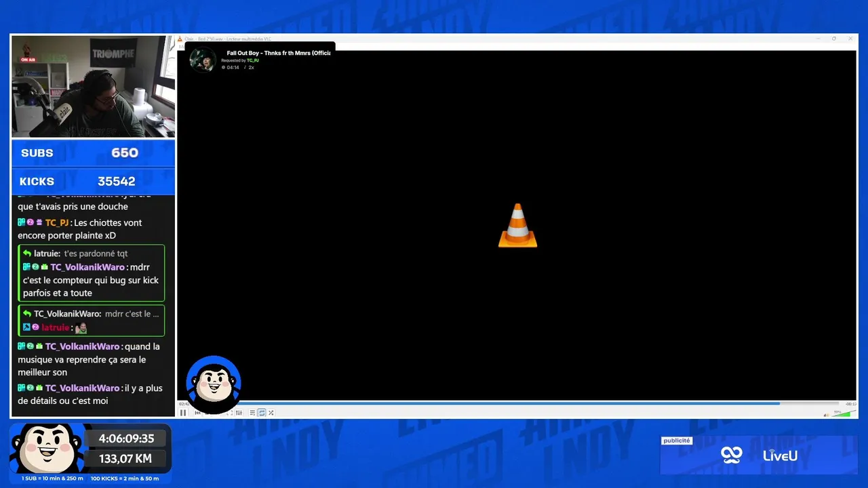The width and height of the screenshot is (868, 488).
Task: Click quoted reply 't'es pardonné tqt'
Action: click(x=96, y=253)
